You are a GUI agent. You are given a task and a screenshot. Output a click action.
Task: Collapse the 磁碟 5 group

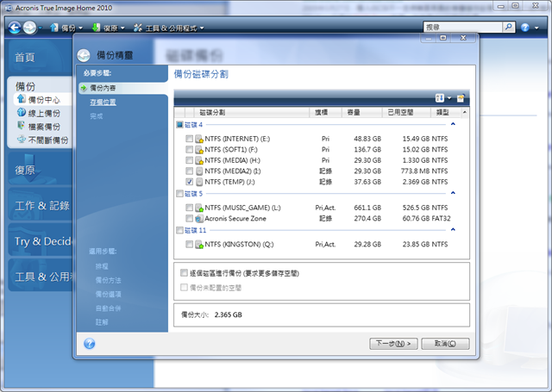pos(453,193)
